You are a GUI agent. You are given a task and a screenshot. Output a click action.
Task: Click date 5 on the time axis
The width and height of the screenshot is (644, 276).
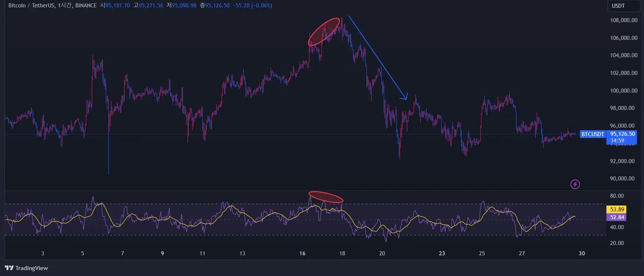pyautogui.click(x=83, y=253)
